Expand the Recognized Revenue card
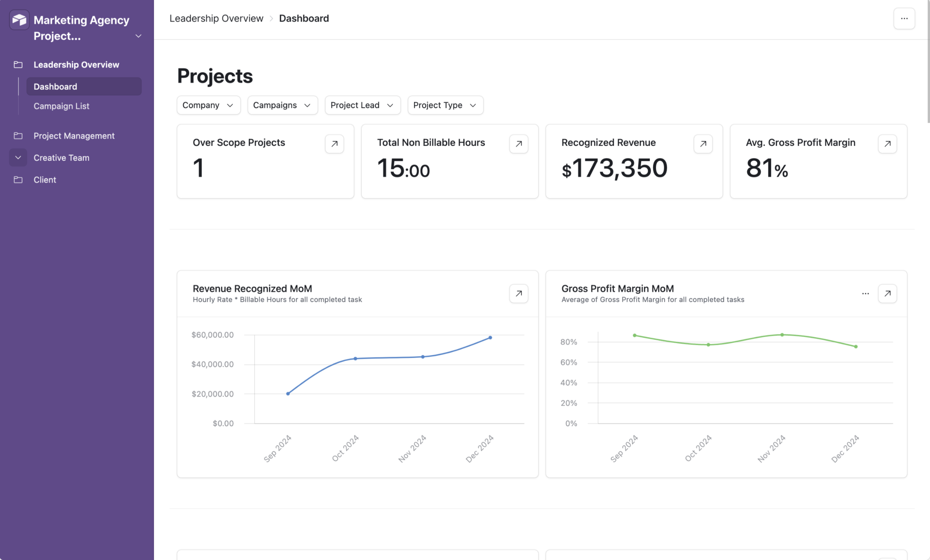Image resolution: width=930 pixels, height=560 pixels. point(703,144)
